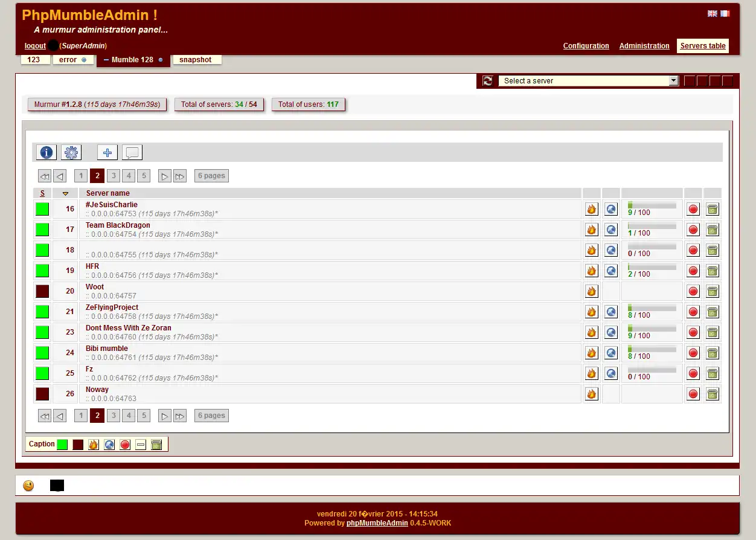
Task: Click Murmur #1.2.8 uptime info box
Action: tap(97, 104)
